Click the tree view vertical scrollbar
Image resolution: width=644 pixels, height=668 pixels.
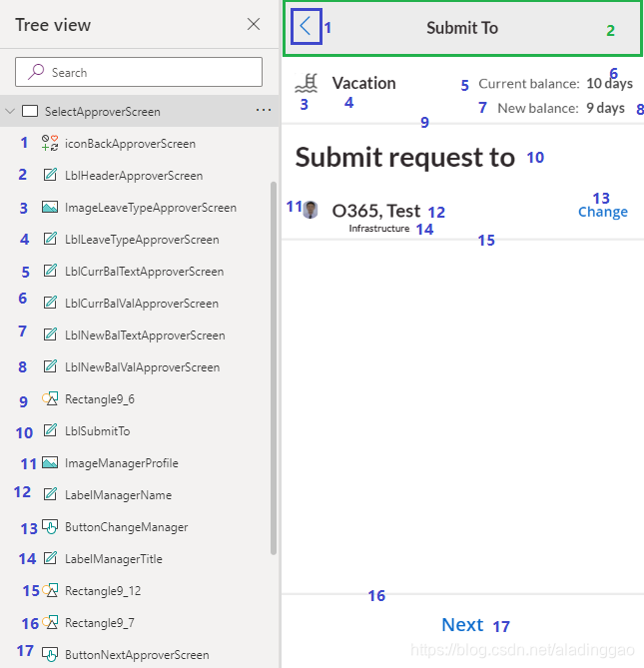point(273,368)
